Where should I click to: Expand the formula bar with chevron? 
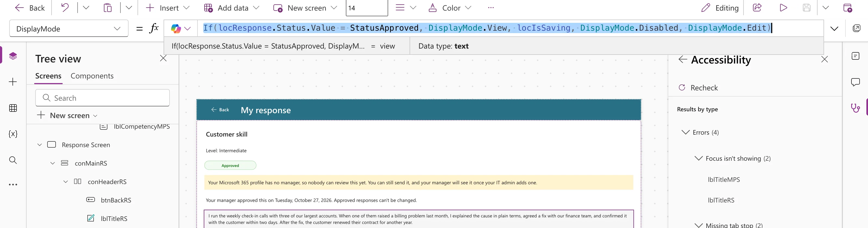coord(834,29)
